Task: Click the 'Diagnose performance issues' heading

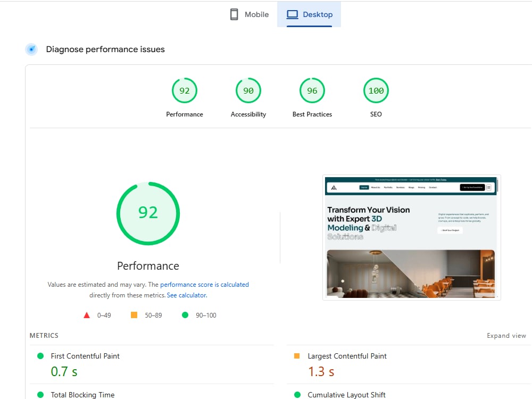Action: point(105,49)
